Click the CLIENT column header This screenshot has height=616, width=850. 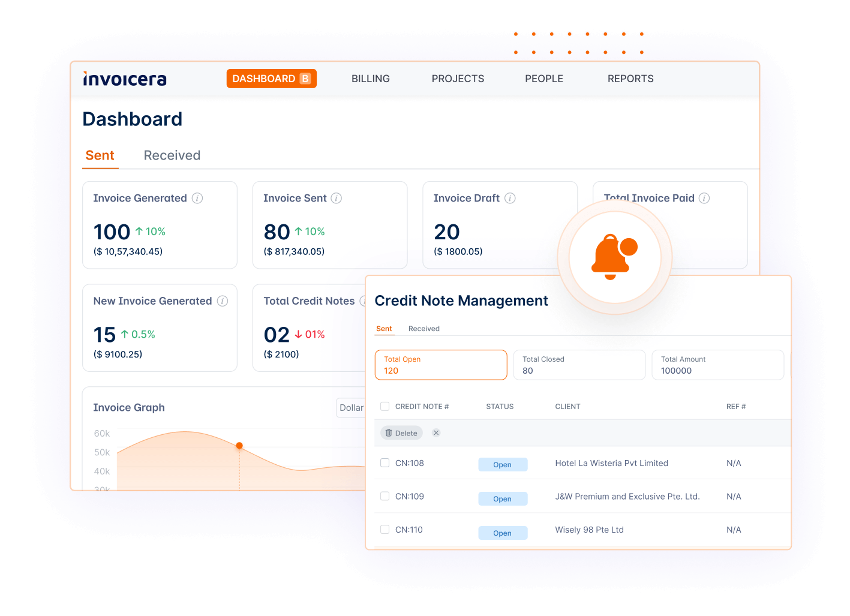[567, 407]
